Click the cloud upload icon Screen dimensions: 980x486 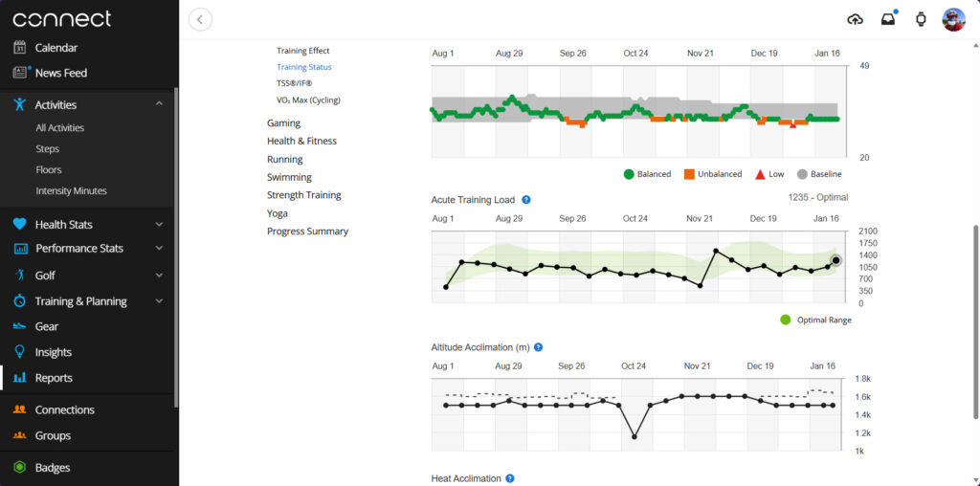[856, 19]
